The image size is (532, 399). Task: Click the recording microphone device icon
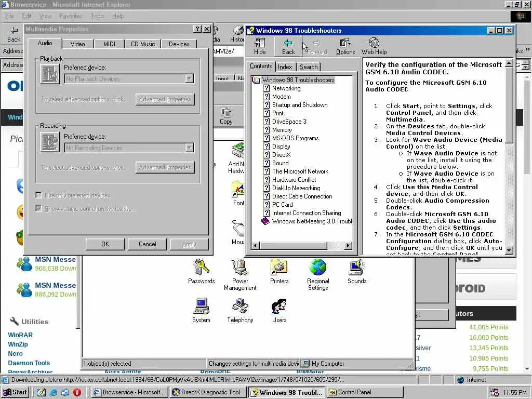pos(50,142)
